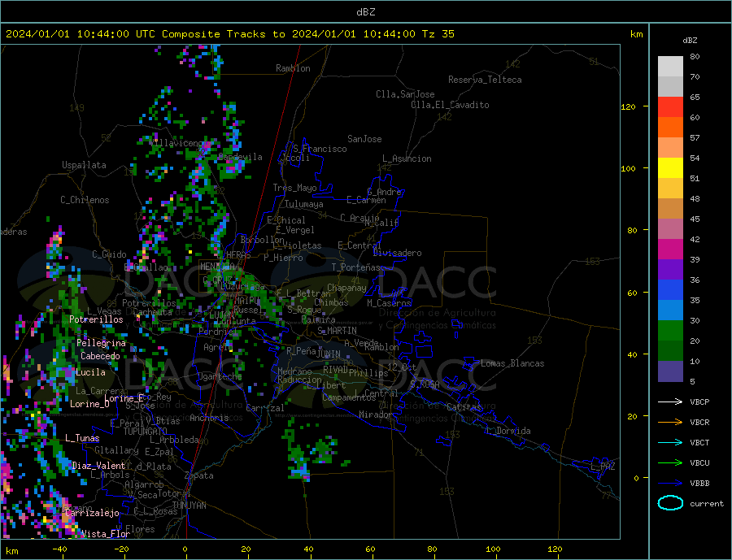Click the S_Francisco map label

pos(320,149)
